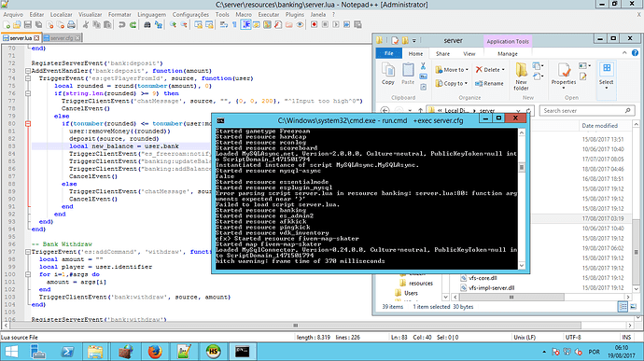Toggle Monitoring eye icon in Notepad++ toolbar
This screenshot has width=644, height=361.
(x=300, y=25)
